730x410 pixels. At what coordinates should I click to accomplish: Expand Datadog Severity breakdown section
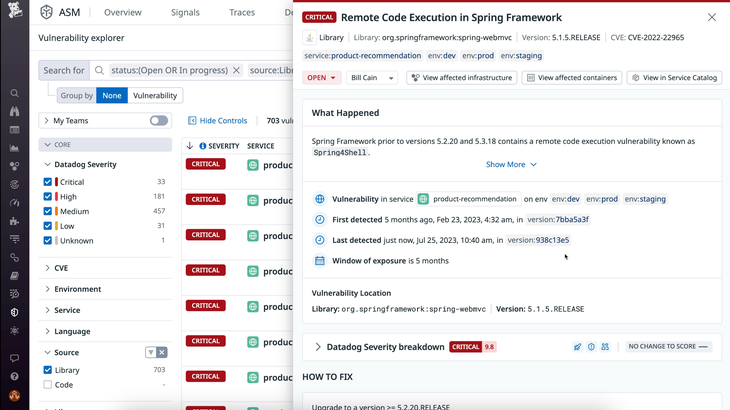point(318,347)
